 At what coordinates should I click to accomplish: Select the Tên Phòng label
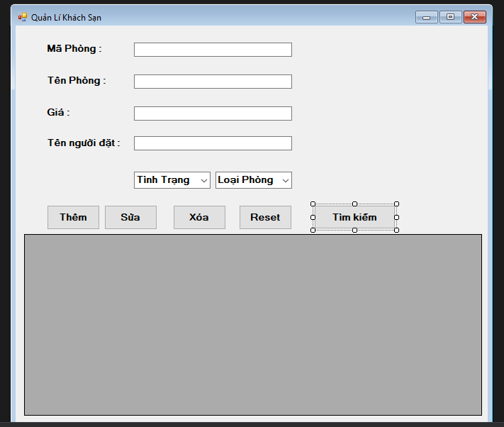pos(77,80)
